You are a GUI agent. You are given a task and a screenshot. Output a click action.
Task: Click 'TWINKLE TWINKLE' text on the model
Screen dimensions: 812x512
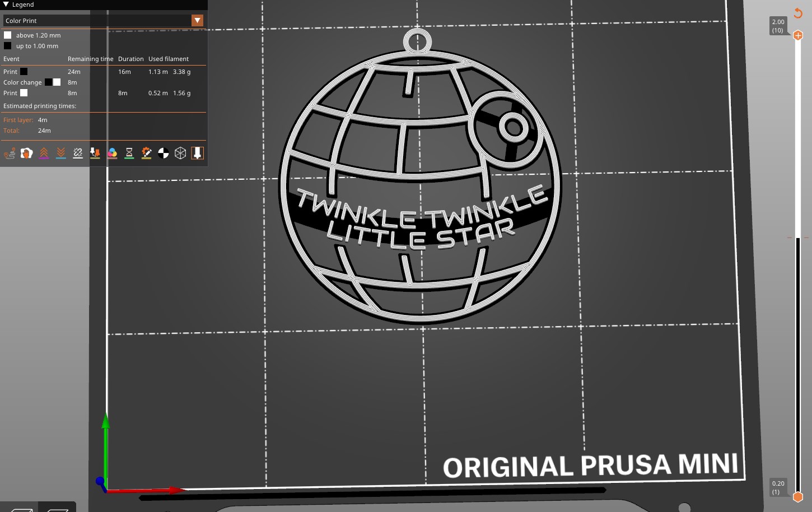click(422, 207)
